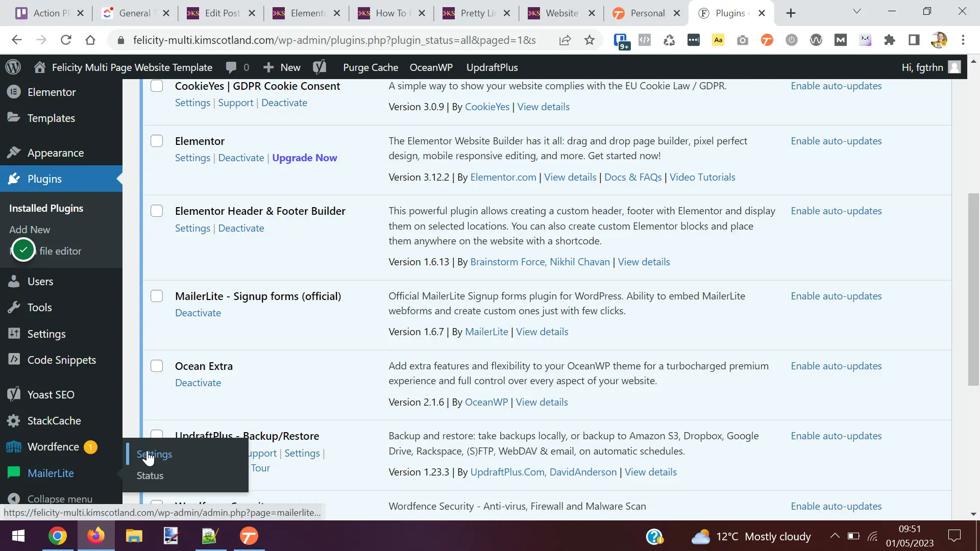Click the share page icon in address bar
980x551 pixels.
565,40
